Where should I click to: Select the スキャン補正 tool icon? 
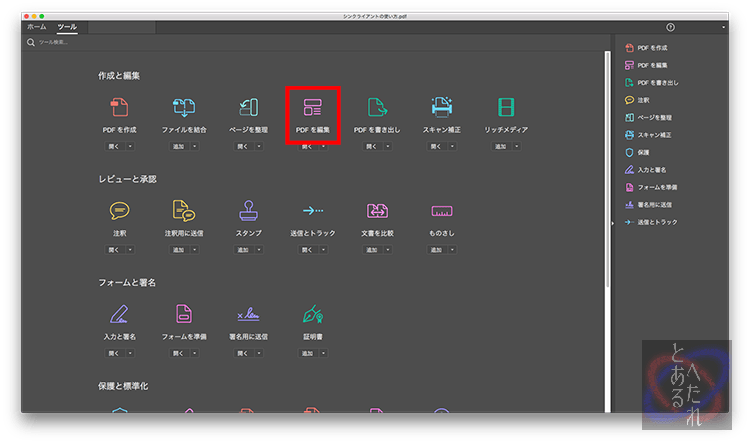coord(441,108)
